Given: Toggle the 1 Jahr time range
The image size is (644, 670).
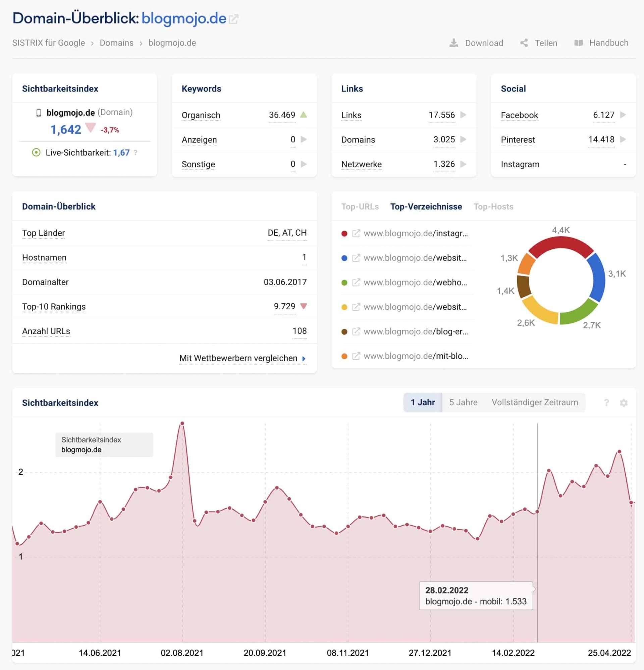Looking at the screenshot, I should pyautogui.click(x=423, y=402).
